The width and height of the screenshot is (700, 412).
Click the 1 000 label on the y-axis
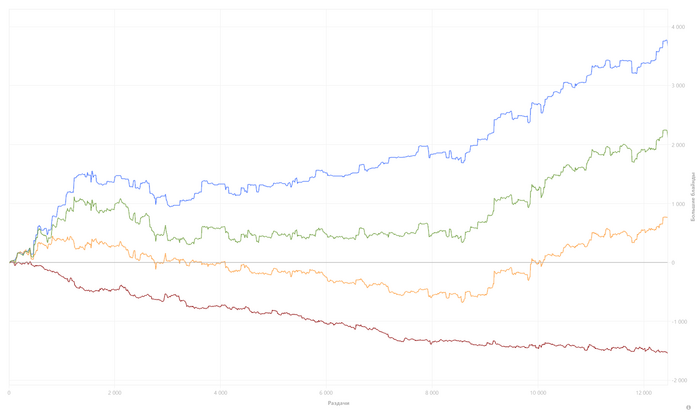pyautogui.click(x=679, y=204)
